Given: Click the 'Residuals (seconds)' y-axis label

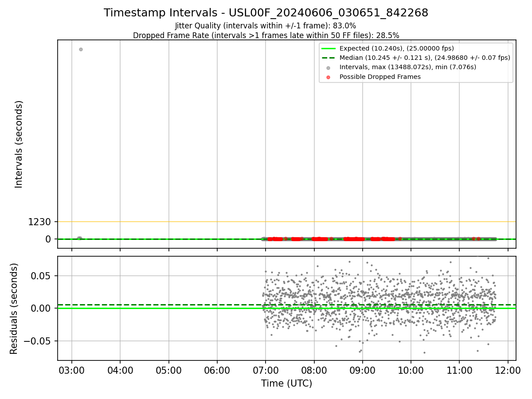Looking at the screenshot, I should coord(14,309).
